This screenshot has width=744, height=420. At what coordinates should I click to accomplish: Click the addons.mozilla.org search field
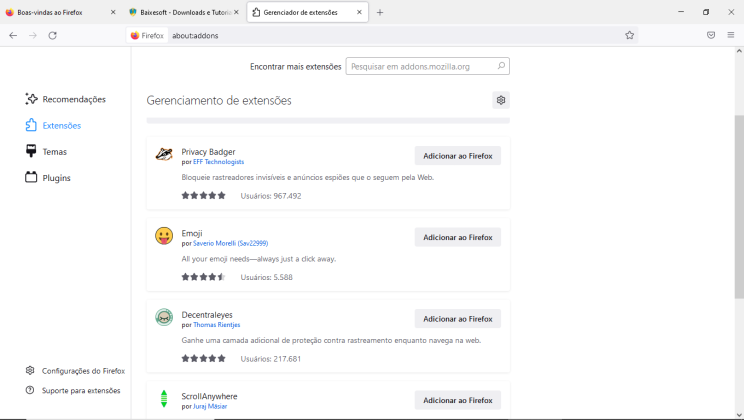(428, 66)
